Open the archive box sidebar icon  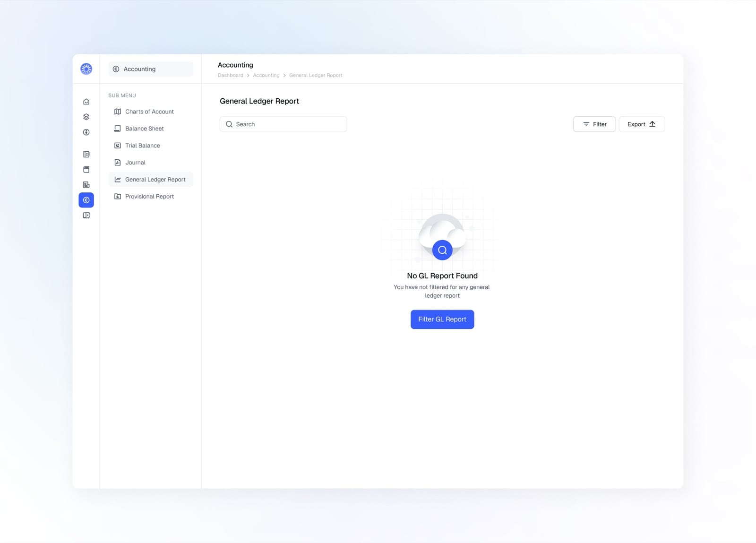coord(86,169)
